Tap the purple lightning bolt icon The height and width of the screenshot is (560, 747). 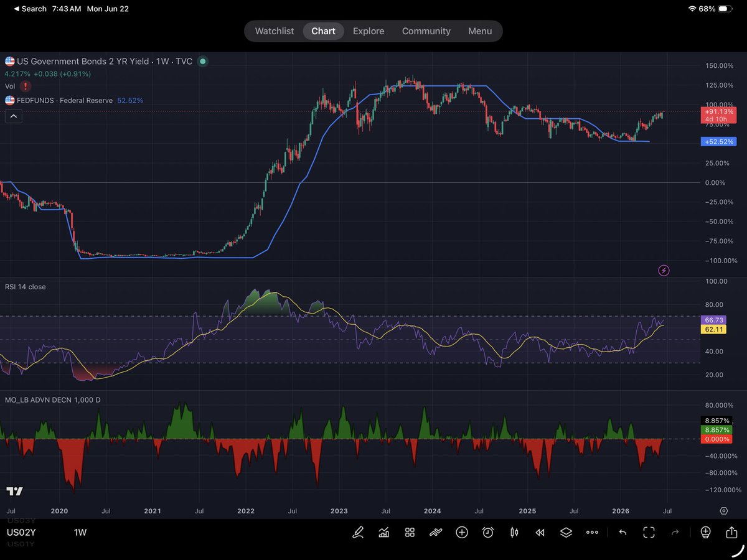coord(664,270)
